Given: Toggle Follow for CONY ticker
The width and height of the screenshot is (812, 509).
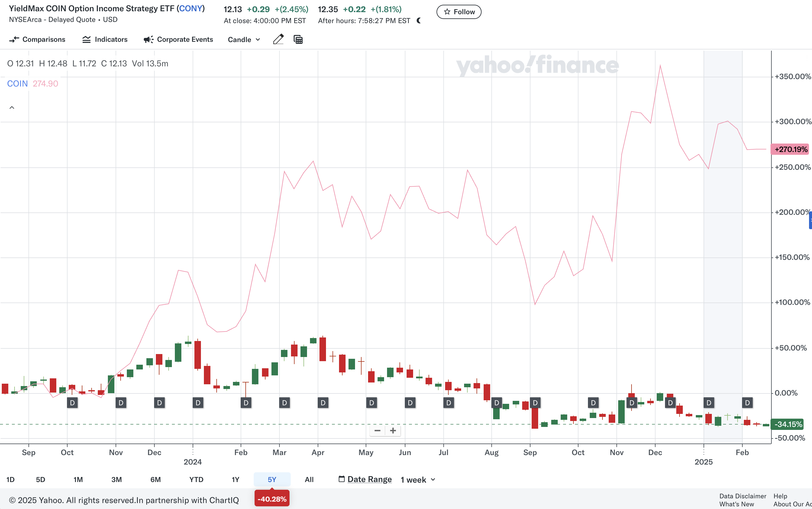Looking at the screenshot, I should 458,12.
